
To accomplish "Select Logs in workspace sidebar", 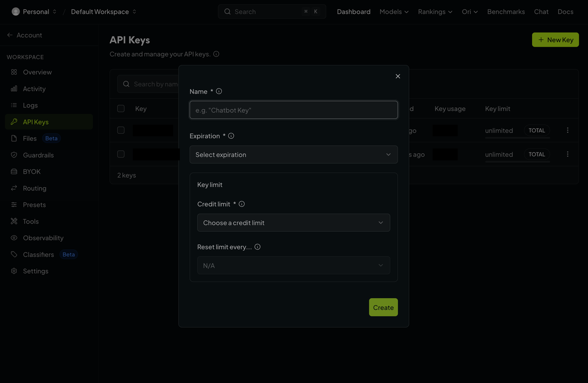I will [49, 105].
